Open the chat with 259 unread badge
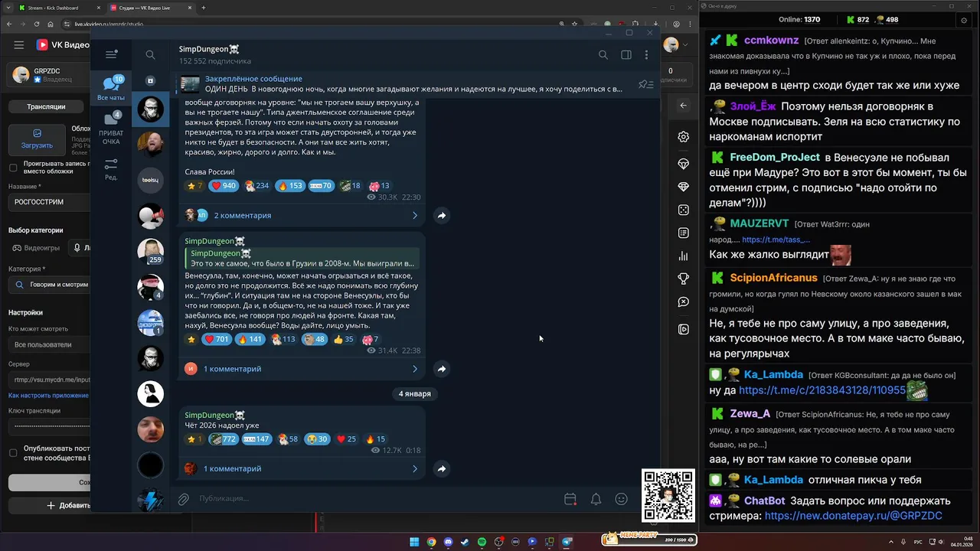The image size is (980, 551). [x=150, y=251]
